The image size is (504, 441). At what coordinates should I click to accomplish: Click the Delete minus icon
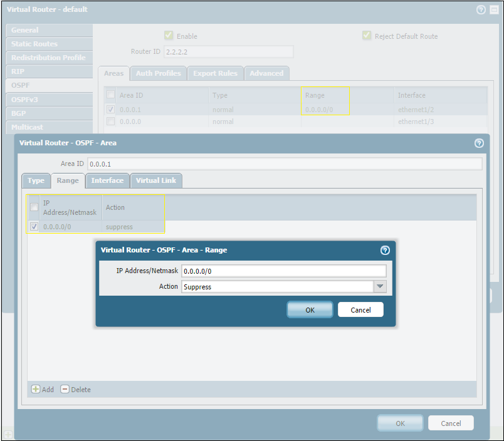pyautogui.click(x=65, y=389)
